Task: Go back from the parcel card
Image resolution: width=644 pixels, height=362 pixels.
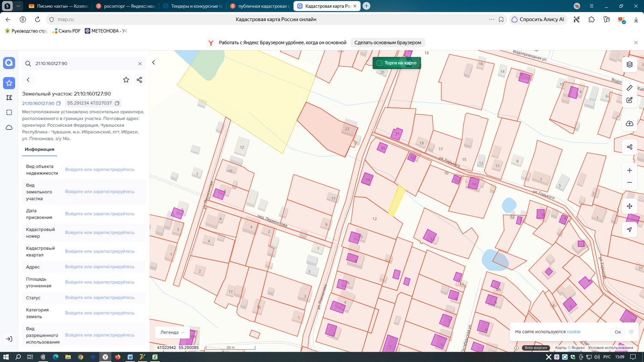Action: 28,80
